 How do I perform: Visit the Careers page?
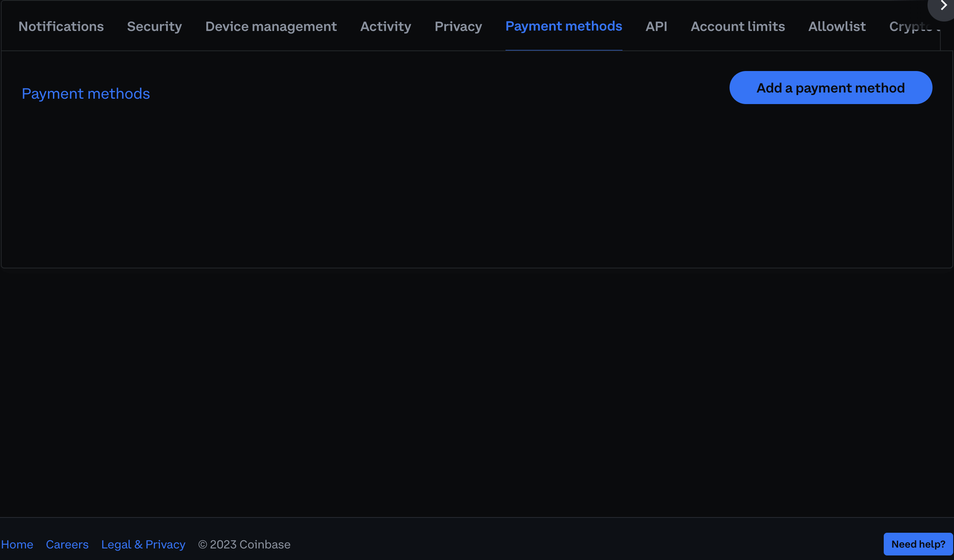[x=67, y=544]
